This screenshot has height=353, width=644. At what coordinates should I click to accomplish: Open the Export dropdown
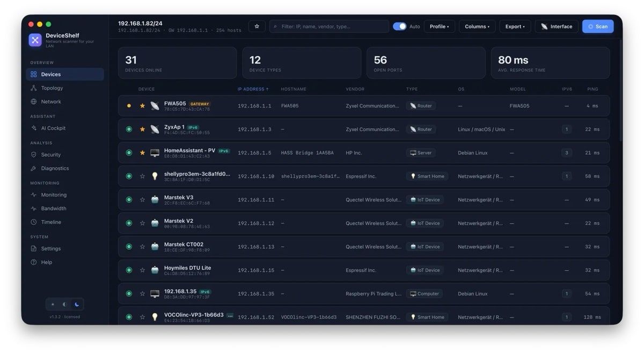pyautogui.click(x=515, y=26)
